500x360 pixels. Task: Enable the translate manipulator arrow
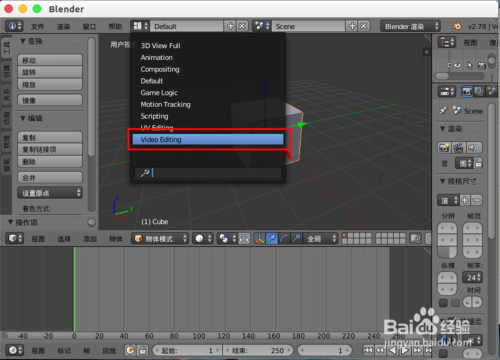pyautogui.click(x=272, y=238)
